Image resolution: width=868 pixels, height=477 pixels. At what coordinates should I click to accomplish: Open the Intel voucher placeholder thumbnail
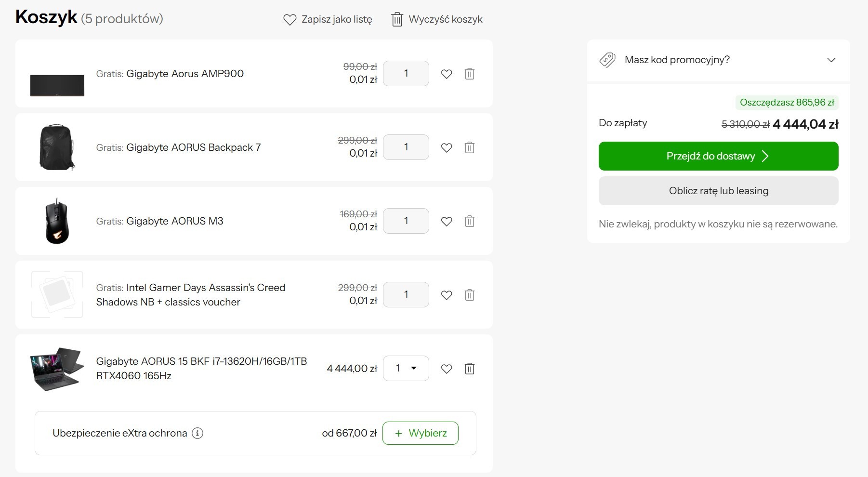click(57, 294)
